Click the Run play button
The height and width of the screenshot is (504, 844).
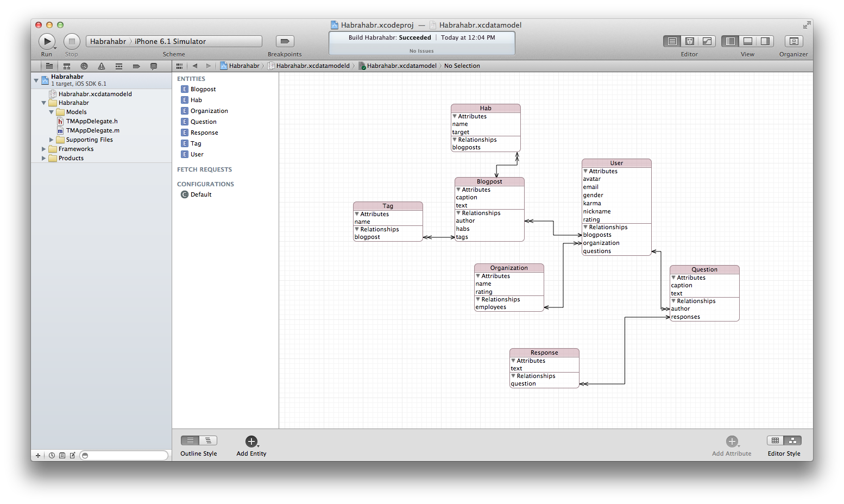[x=47, y=41]
